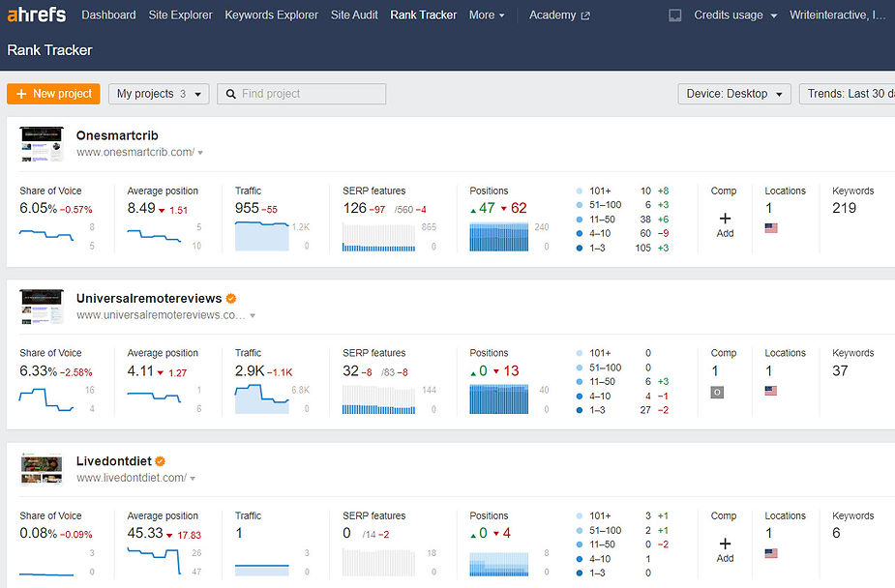Screen dimensions: 895x588
Task: Go to Dashboard in the top navigation
Action: (x=108, y=15)
